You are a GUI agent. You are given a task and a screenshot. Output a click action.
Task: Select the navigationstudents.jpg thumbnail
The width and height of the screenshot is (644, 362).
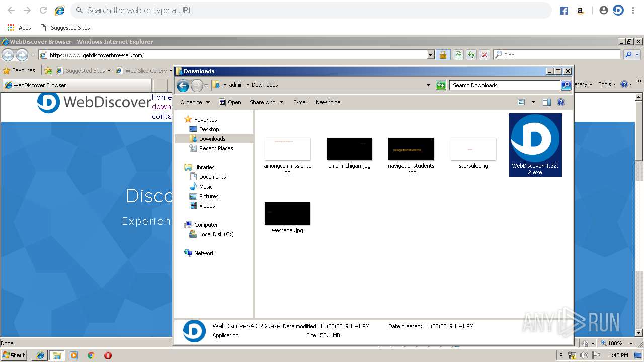[411, 149]
